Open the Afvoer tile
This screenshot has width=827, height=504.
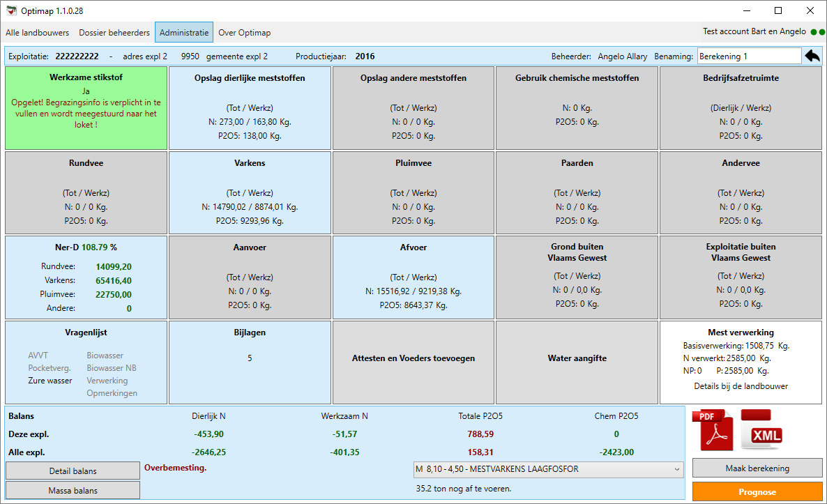[413, 277]
